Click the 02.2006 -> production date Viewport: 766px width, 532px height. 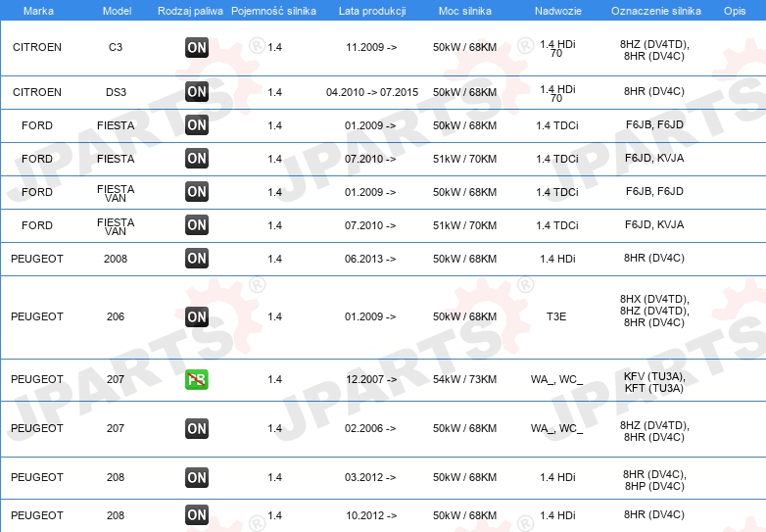[370, 428]
